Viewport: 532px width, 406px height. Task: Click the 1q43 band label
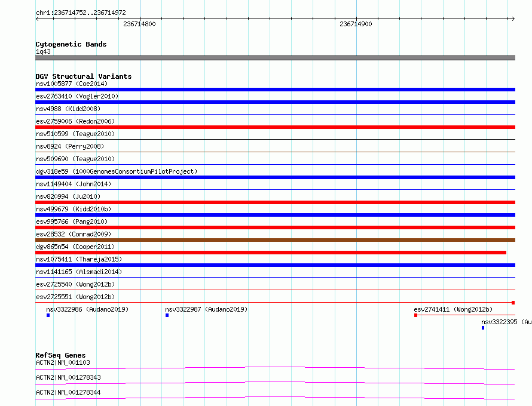[43, 51]
